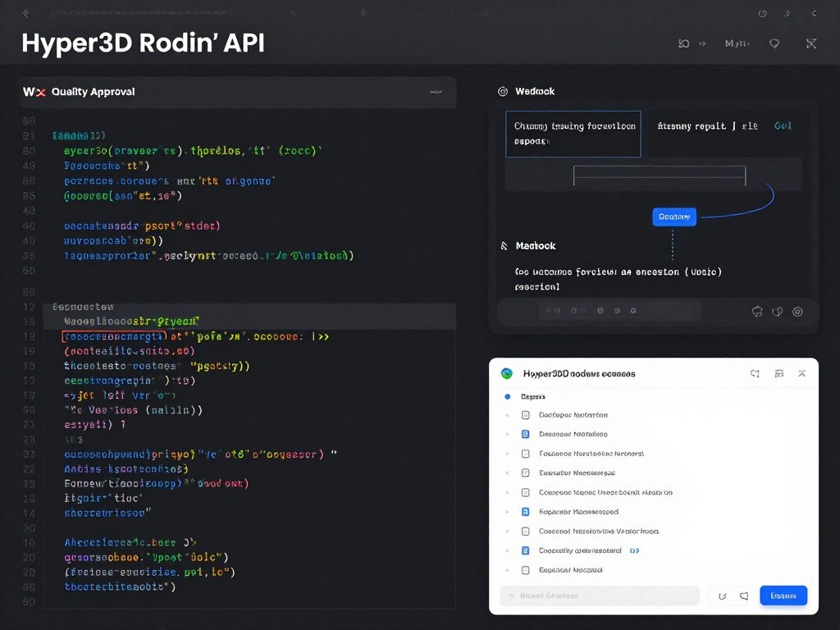This screenshot has width=840, height=630.
Task: Click the shield icon in the Medook footer
Action: [778, 311]
